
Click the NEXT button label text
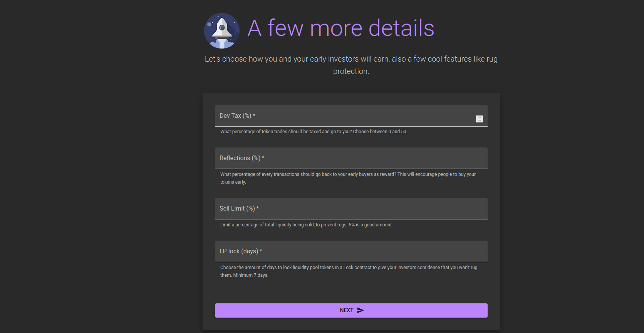click(x=346, y=310)
